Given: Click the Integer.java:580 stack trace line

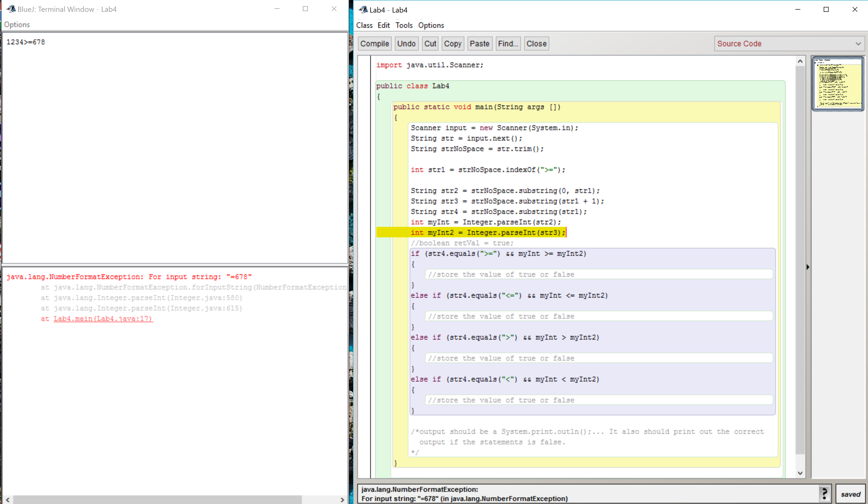Looking at the screenshot, I should 142,298.
